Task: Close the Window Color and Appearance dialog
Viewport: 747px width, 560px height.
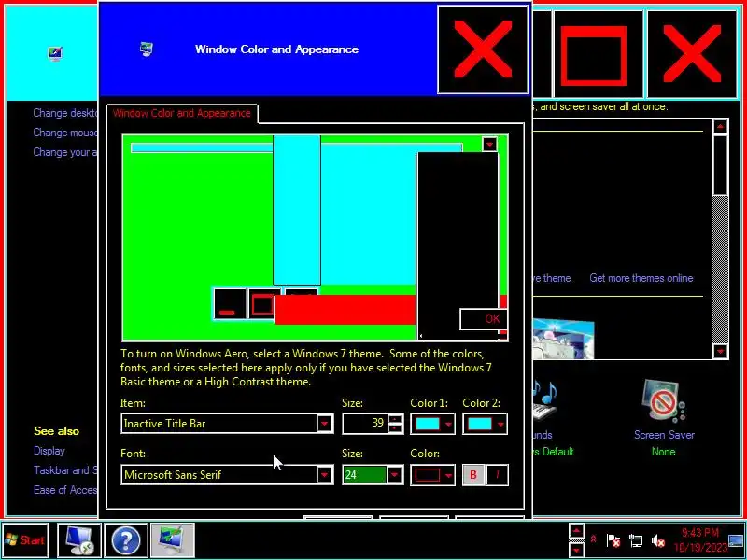Action: pos(483,49)
